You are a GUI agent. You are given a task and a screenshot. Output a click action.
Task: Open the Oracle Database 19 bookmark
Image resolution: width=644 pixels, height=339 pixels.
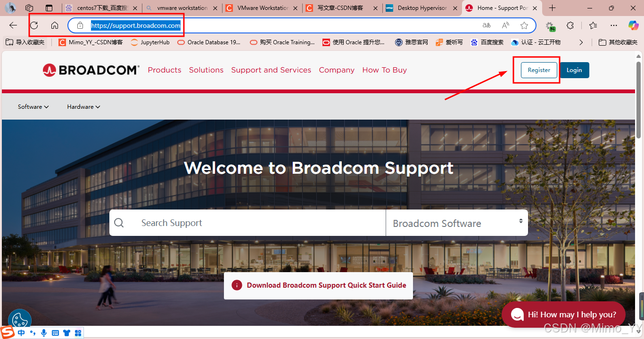pos(209,42)
